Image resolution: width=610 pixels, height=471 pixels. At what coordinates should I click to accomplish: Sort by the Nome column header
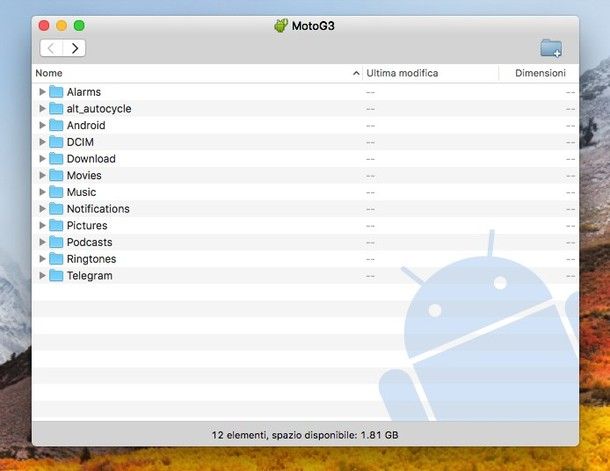(198, 73)
